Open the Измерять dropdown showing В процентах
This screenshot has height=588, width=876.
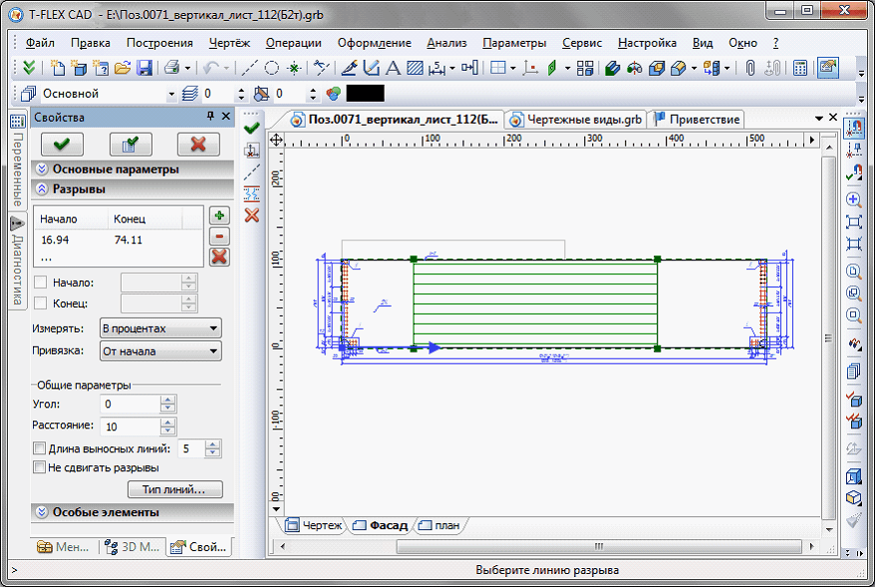point(160,328)
